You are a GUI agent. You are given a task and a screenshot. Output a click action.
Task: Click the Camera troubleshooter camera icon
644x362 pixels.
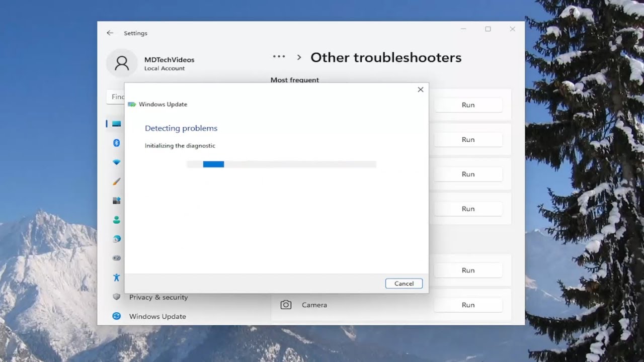click(286, 305)
